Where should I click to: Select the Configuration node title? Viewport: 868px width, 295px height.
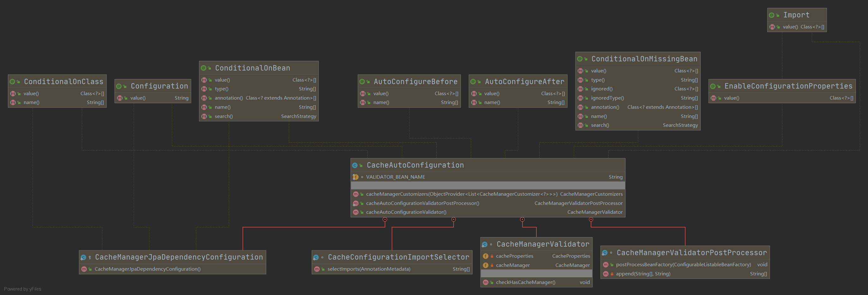click(159, 86)
